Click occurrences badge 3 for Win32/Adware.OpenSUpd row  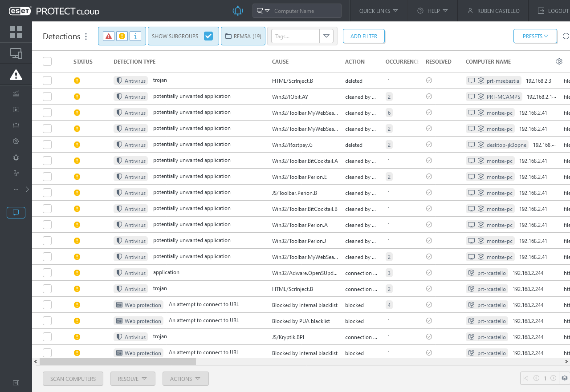[x=389, y=273]
